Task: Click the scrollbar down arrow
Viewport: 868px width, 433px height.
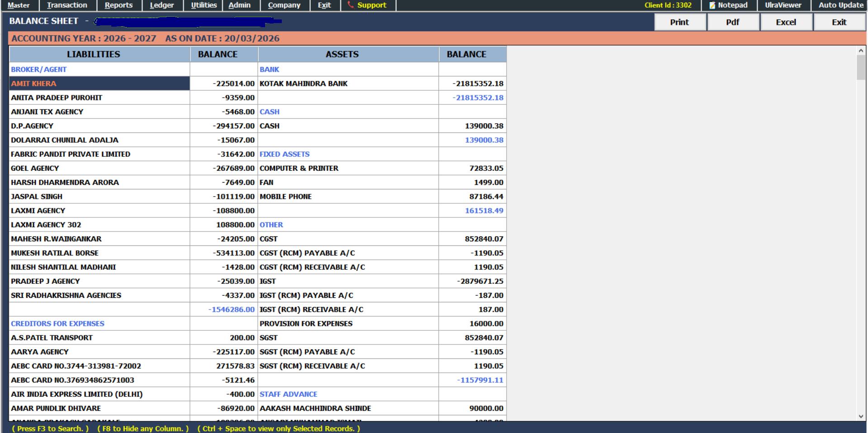Action: pos(861,416)
